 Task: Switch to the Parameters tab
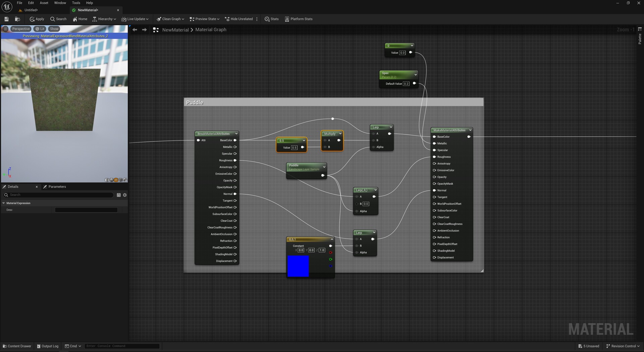57,187
